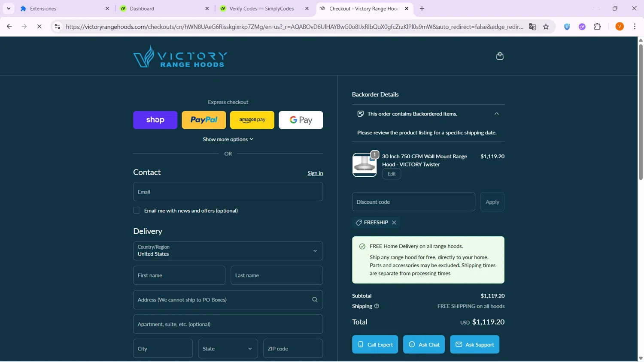Click the Ask Support button

[x=474, y=344]
